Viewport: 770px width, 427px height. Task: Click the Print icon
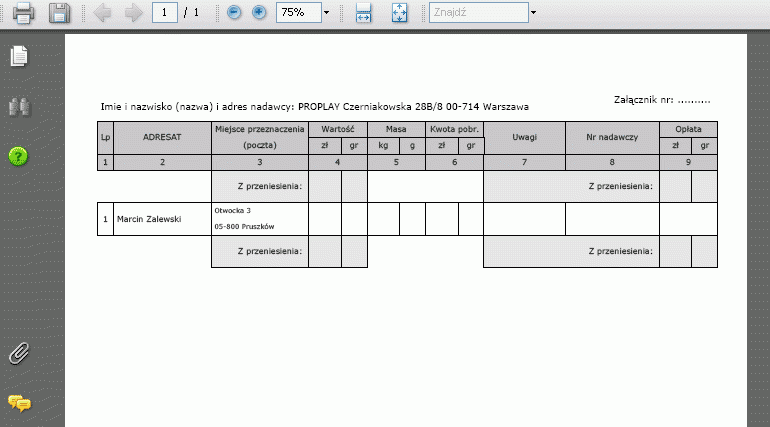tap(23, 13)
